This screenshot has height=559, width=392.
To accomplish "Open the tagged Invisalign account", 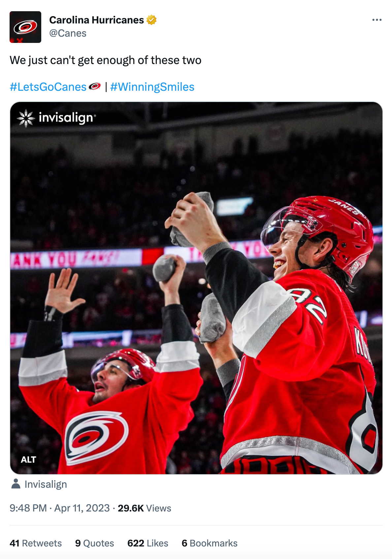I will coord(46,484).
